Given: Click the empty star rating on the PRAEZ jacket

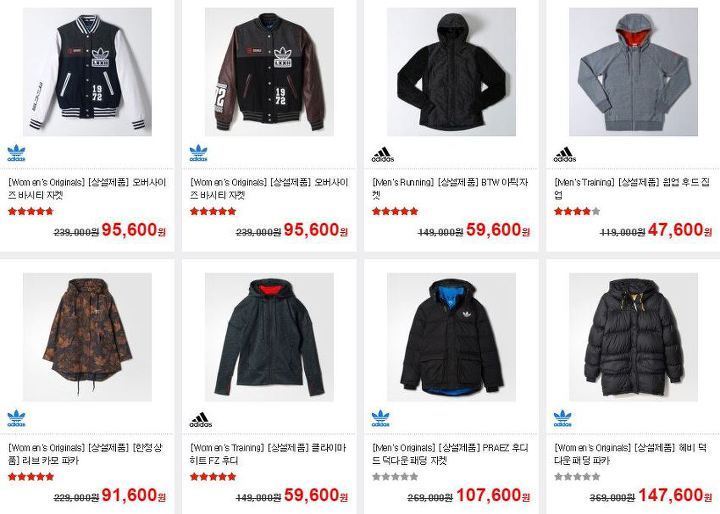Looking at the screenshot, I should (x=395, y=477).
